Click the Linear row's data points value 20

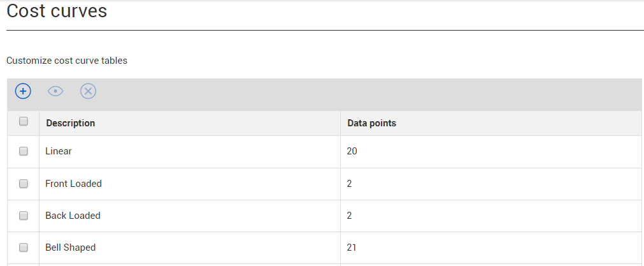[353, 152]
